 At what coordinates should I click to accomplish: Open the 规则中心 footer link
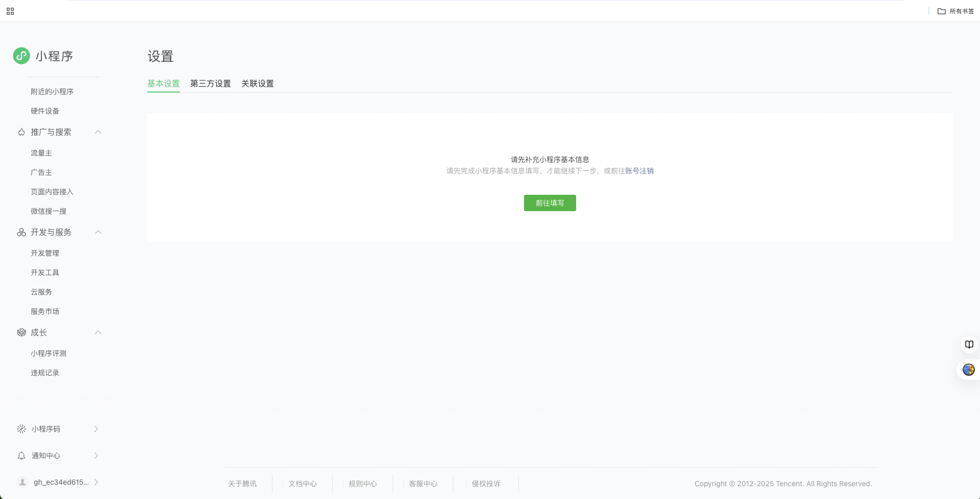coord(363,484)
